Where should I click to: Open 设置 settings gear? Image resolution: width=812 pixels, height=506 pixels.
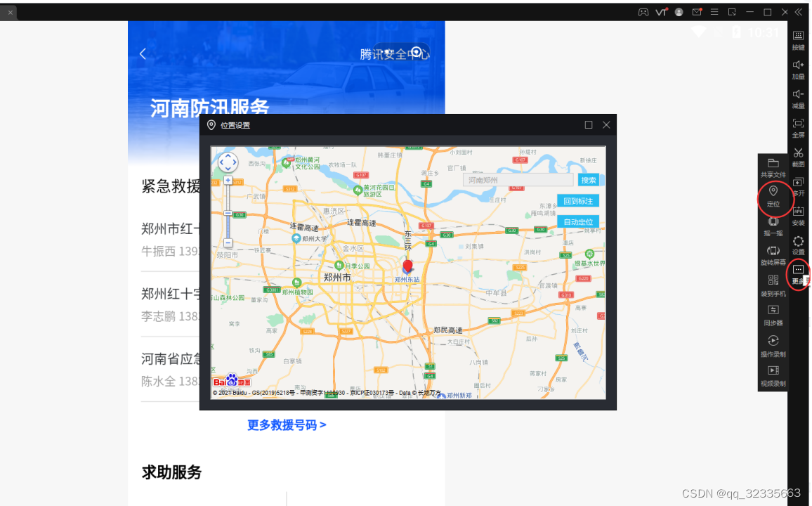[799, 245]
